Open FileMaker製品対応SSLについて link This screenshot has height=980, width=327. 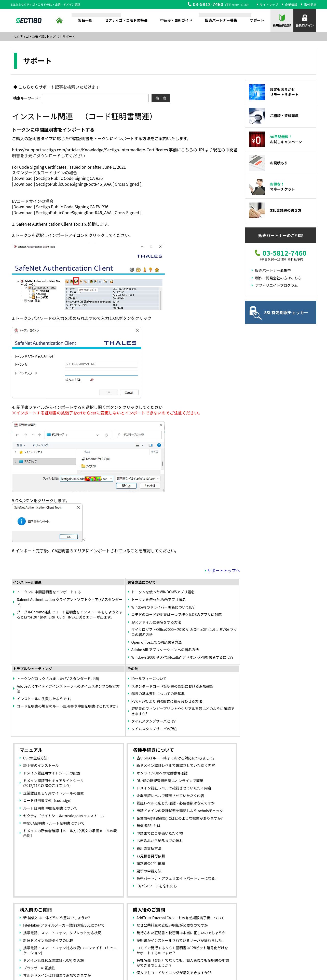point(64,925)
